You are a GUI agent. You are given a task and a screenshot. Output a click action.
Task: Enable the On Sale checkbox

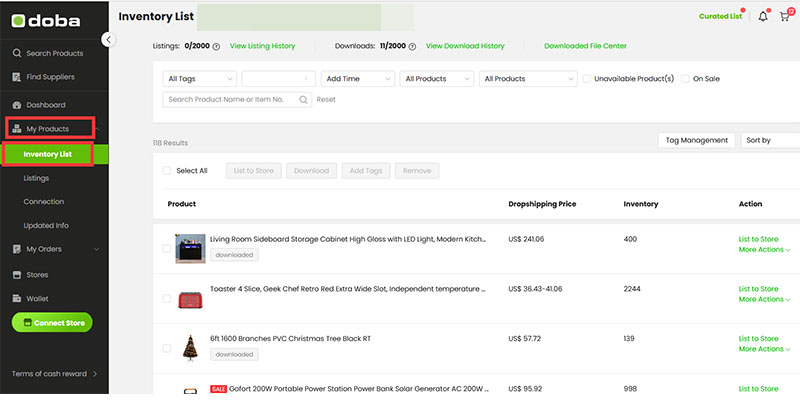[x=685, y=78]
